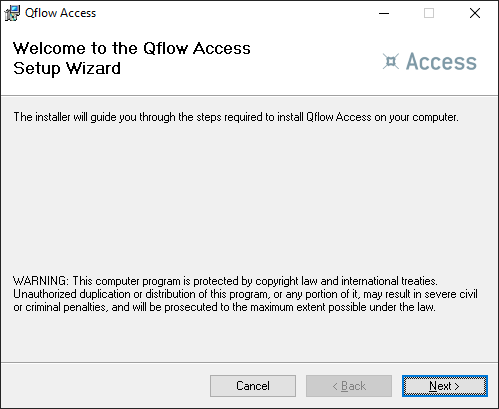
Task: Click the separator line below the banner
Action: tap(249, 96)
